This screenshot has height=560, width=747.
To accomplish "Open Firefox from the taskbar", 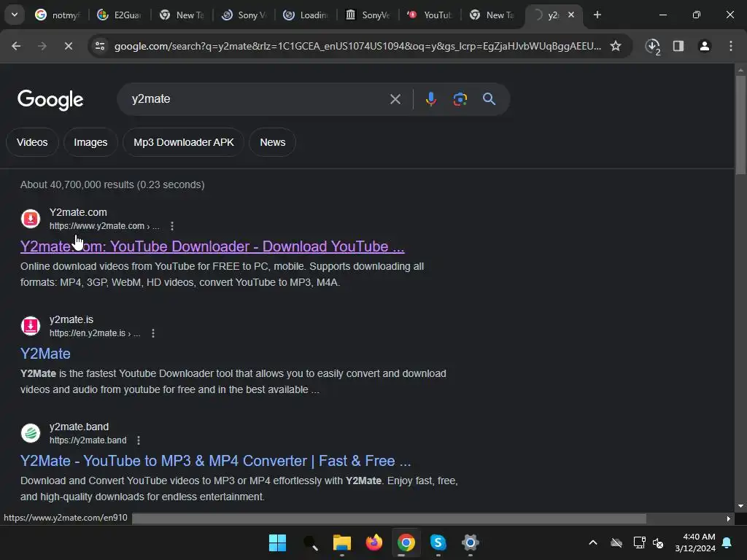I will (374, 542).
